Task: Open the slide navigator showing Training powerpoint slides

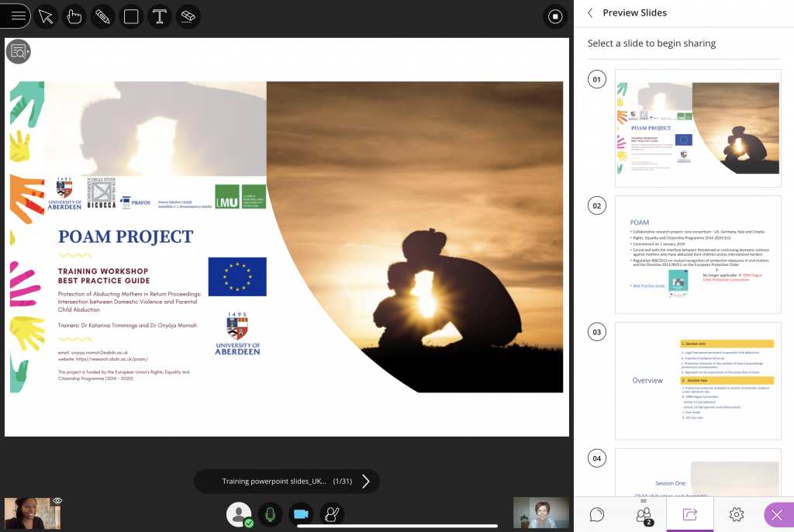Action: (x=274, y=482)
